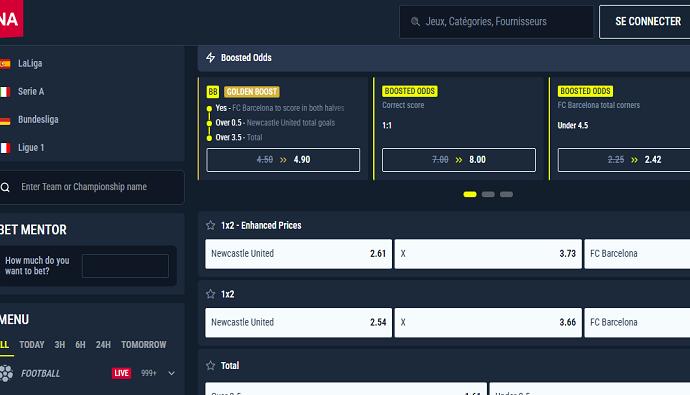Click the France flag next to Ligue 1

click(x=5, y=148)
